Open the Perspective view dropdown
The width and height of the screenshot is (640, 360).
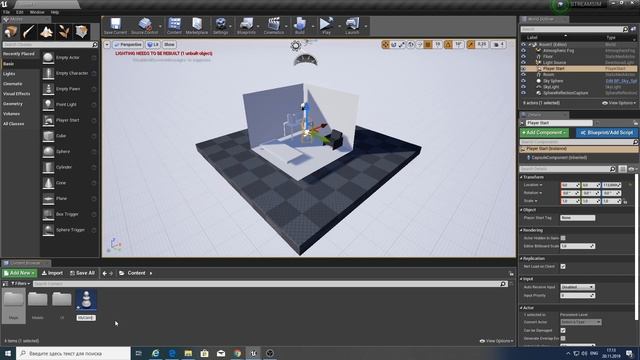click(128, 44)
